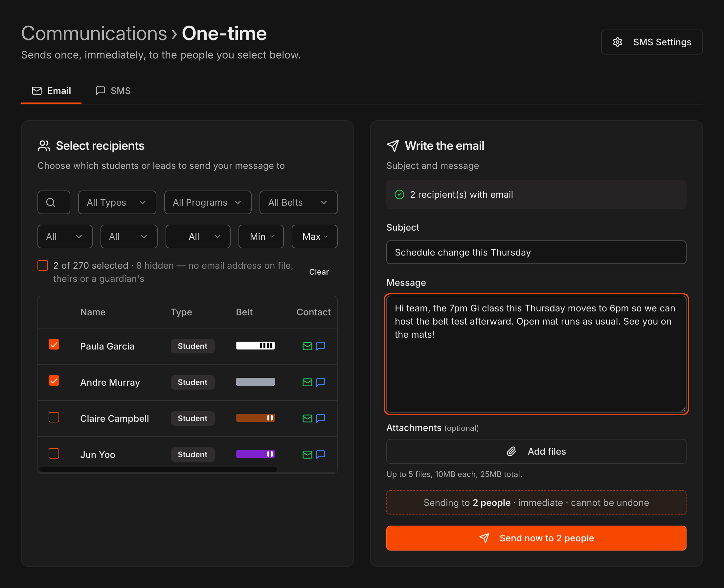The width and height of the screenshot is (724, 588).
Task: Click the recipient table horizontal scrollbar
Action: coord(158,469)
